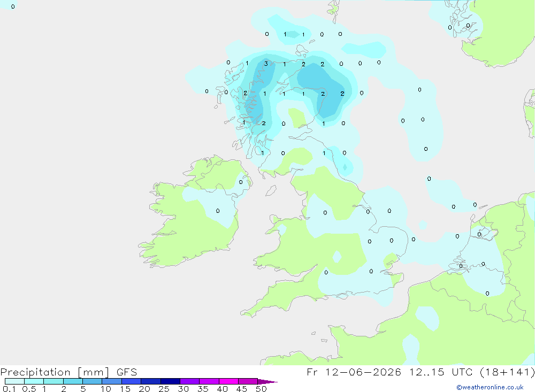Screen dimensions: 535x392
Task: Select the '(18+141)' forecast run text
Action: click(507, 372)
